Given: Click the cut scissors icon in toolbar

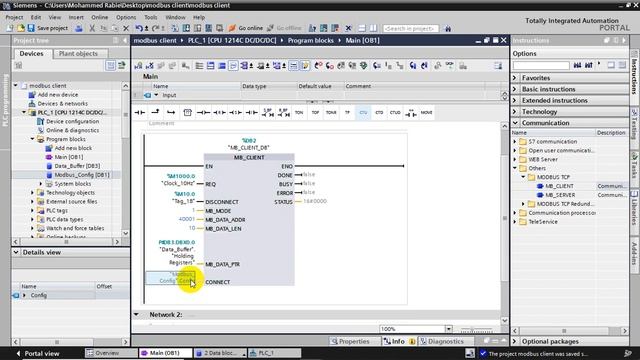Looking at the screenshot, I should point(92,28).
